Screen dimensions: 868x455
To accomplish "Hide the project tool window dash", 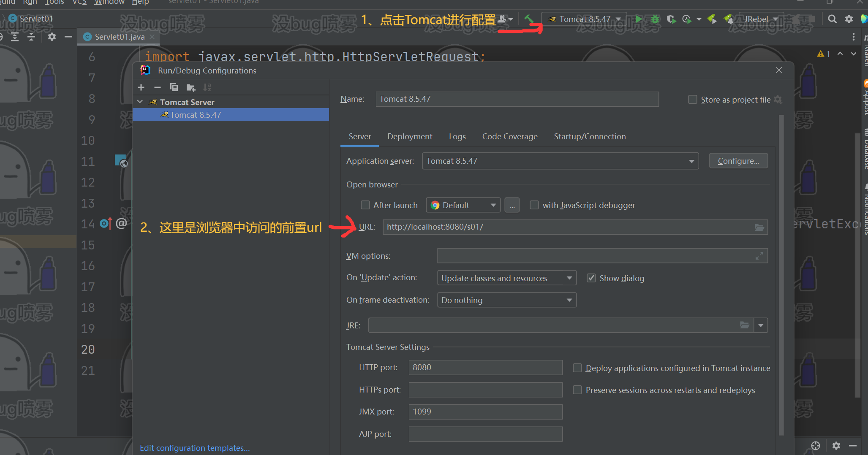I will point(68,37).
